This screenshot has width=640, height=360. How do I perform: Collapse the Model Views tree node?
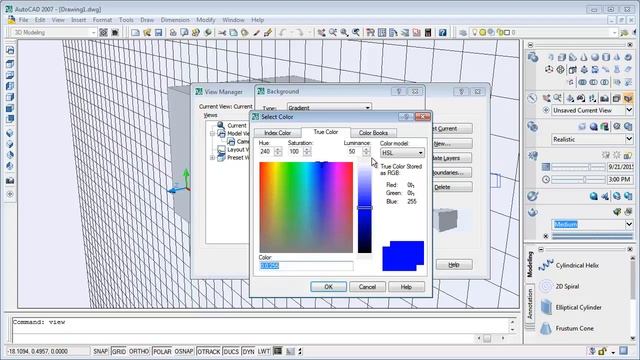(212, 133)
